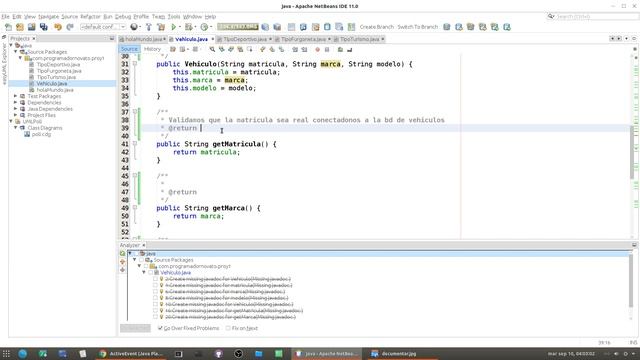The image size is (640, 360).
Task: Check the javadoc for matricula problem checkbox
Action: pos(156,285)
